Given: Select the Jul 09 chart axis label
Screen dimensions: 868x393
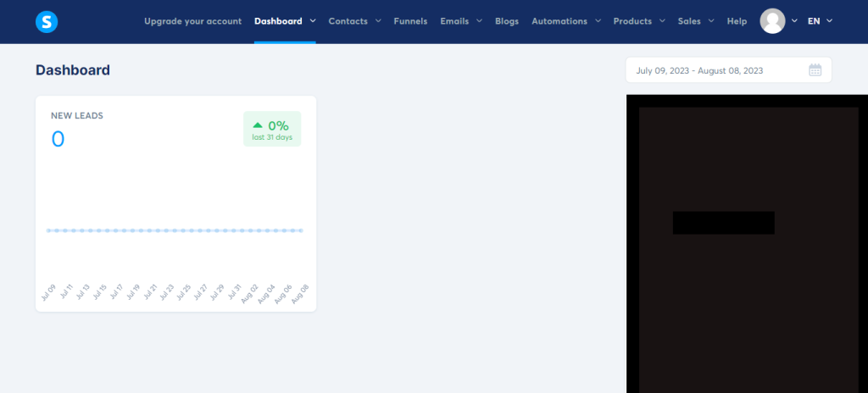Looking at the screenshot, I should [x=48, y=291].
